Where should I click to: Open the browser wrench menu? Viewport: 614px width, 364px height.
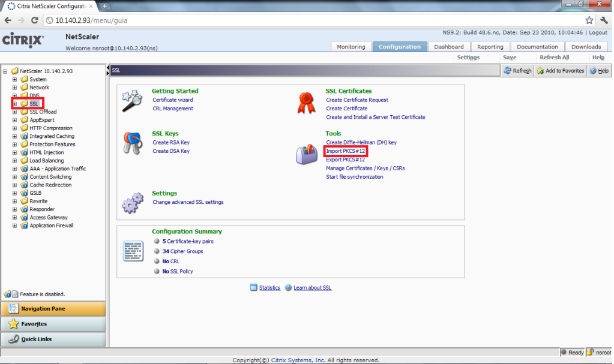(604, 20)
